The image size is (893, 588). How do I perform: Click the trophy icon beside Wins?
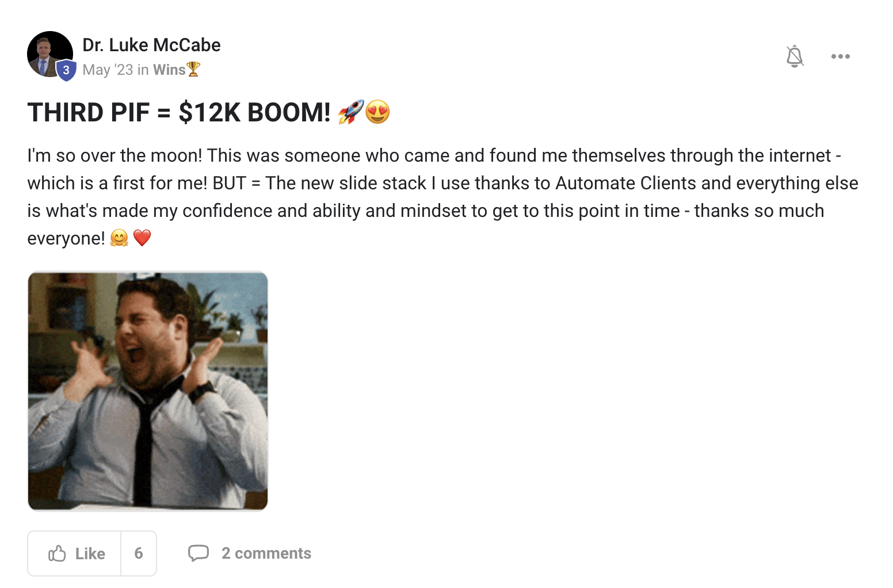pos(193,70)
